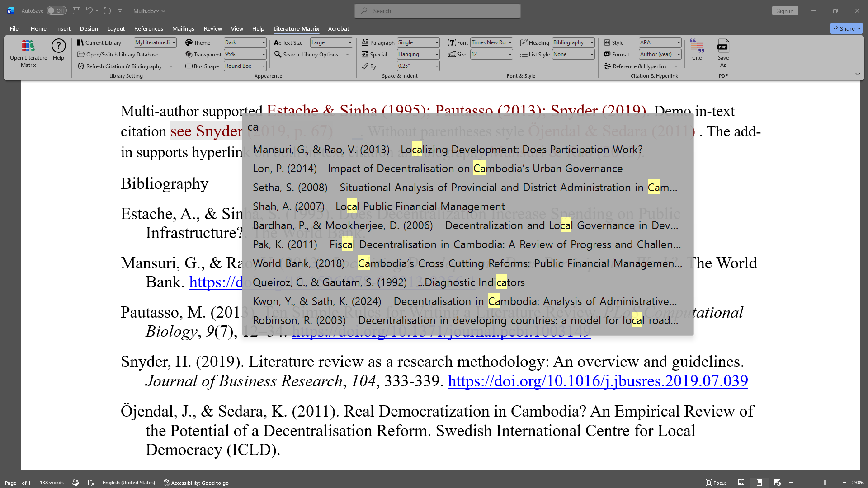This screenshot has height=488, width=868.
Task: Select the Queiroz & Gautam (1992) result
Action: pos(467,282)
